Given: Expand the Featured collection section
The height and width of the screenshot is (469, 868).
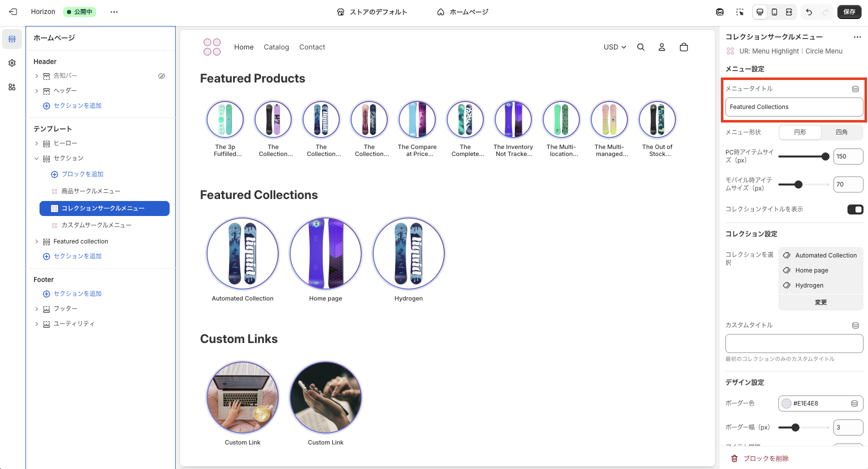Looking at the screenshot, I should pyautogui.click(x=36, y=241).
